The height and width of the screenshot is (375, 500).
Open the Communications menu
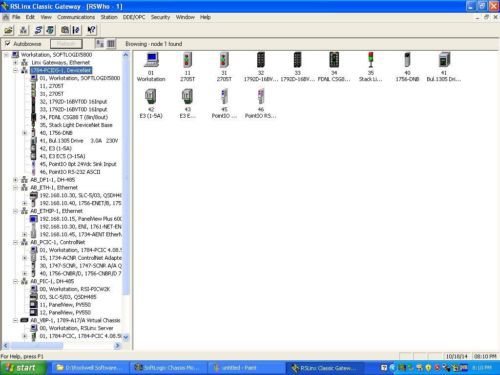point(76,17)
